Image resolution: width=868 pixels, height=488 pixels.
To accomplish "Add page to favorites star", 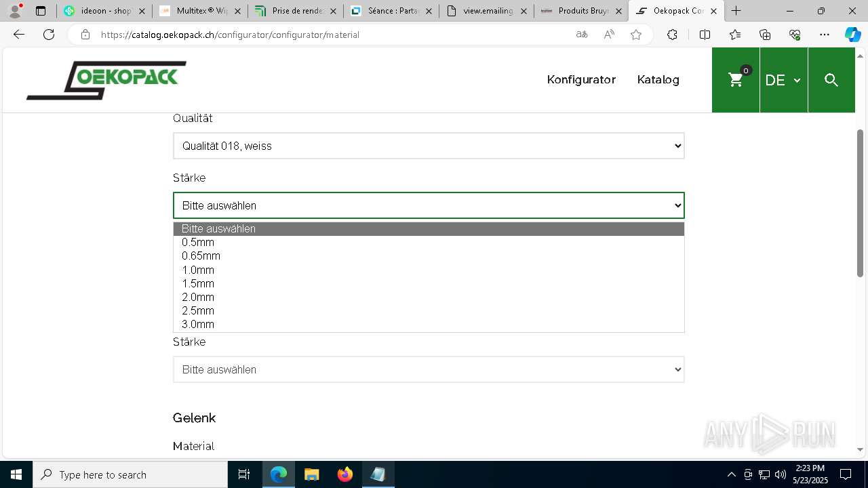I will pos(636,35).
